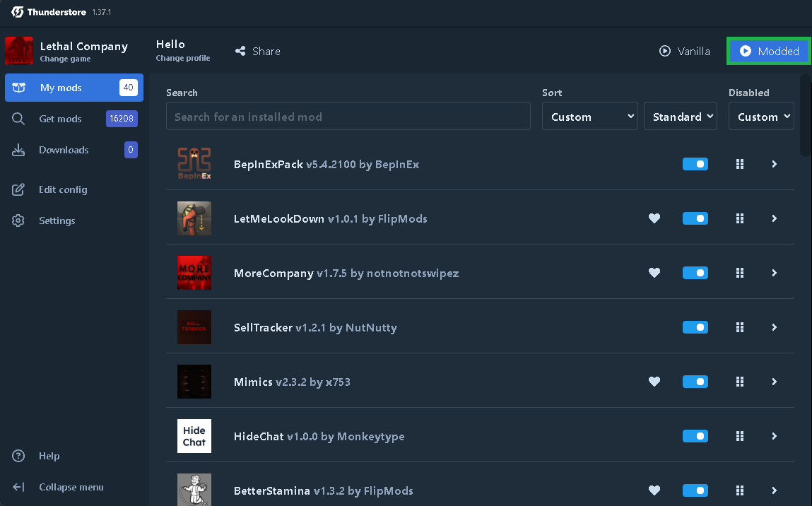Click the heart icon on BetterStamina
This screenshot has height=506, width=812.
tap(654, 490)
